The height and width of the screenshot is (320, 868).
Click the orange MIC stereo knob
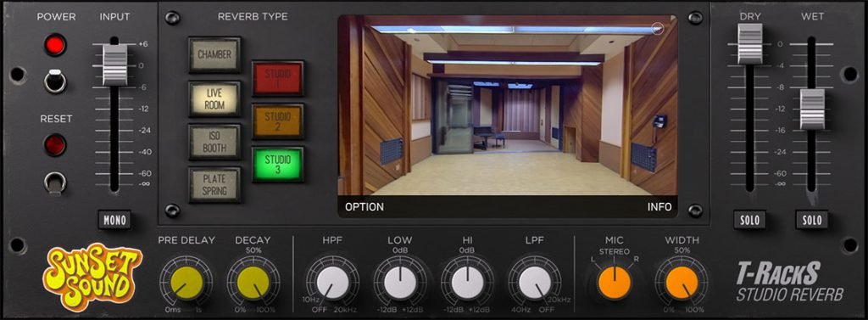615,283
